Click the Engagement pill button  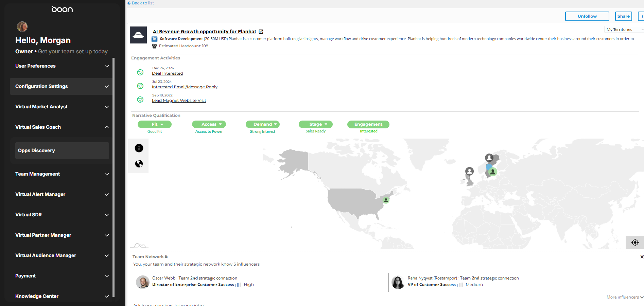368,124
